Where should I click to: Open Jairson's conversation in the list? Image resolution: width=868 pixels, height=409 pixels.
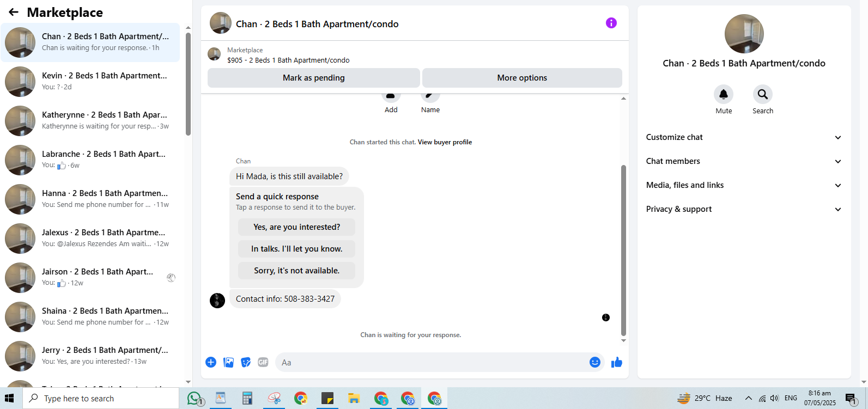(90, 278)
